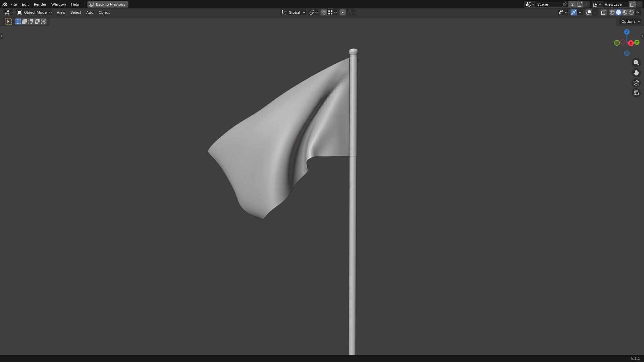Open the editor type selector
Screen dimensions: 644x362
pyautogui.click(x=8, y=12)
